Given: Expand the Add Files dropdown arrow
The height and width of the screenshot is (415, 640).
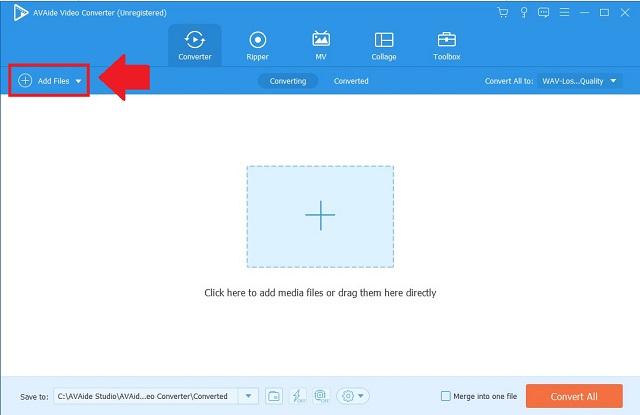Looking at the screenshot, I should 78,81.
